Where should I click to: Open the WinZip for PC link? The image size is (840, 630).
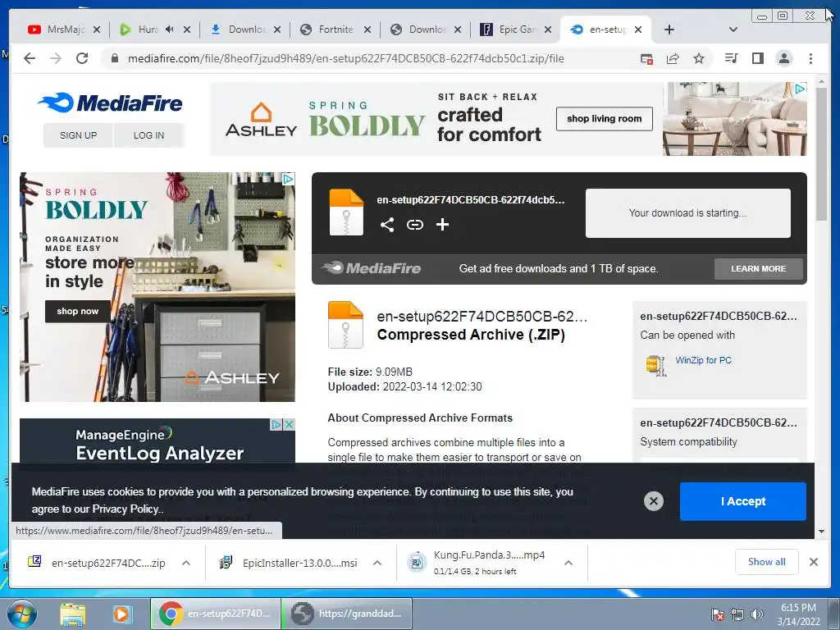pos(703,360)
